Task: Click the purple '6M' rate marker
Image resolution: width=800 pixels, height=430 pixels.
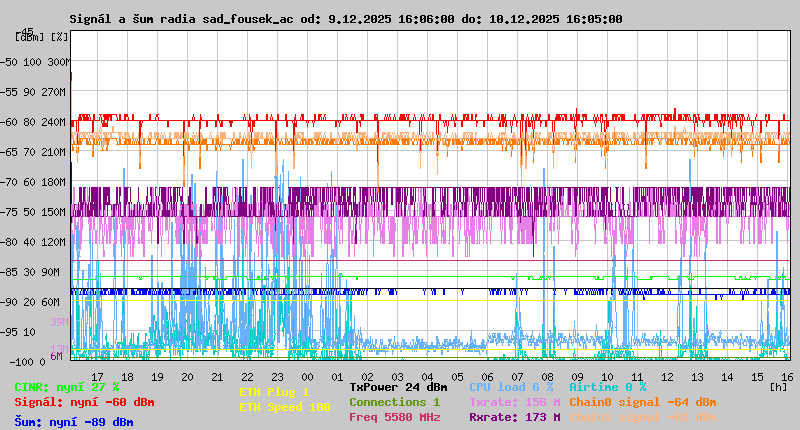Action: 56,356
